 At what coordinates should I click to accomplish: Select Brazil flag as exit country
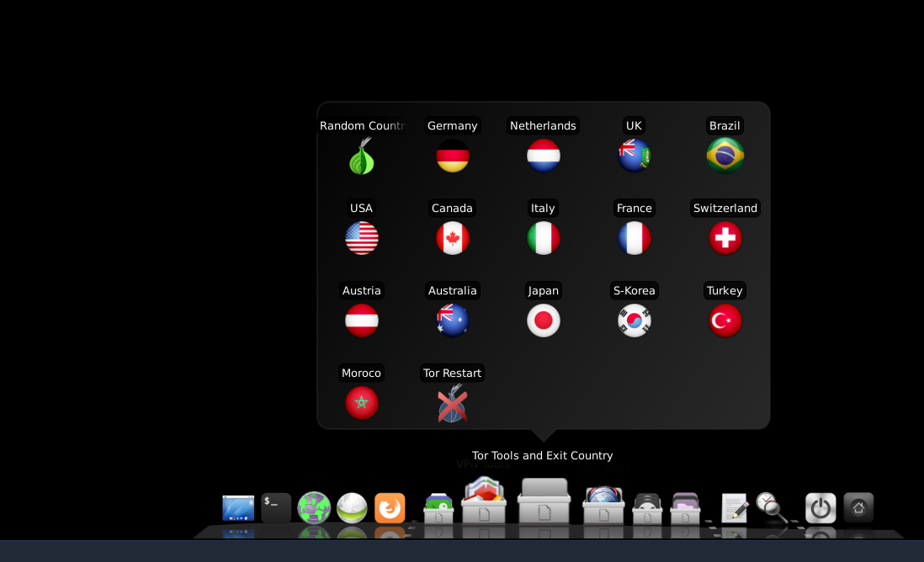pos(725,156)
